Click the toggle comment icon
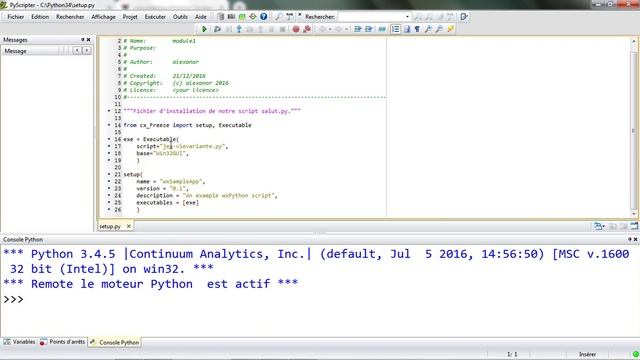Viewport: 640px width, 360px height. (x=382, y=29)
